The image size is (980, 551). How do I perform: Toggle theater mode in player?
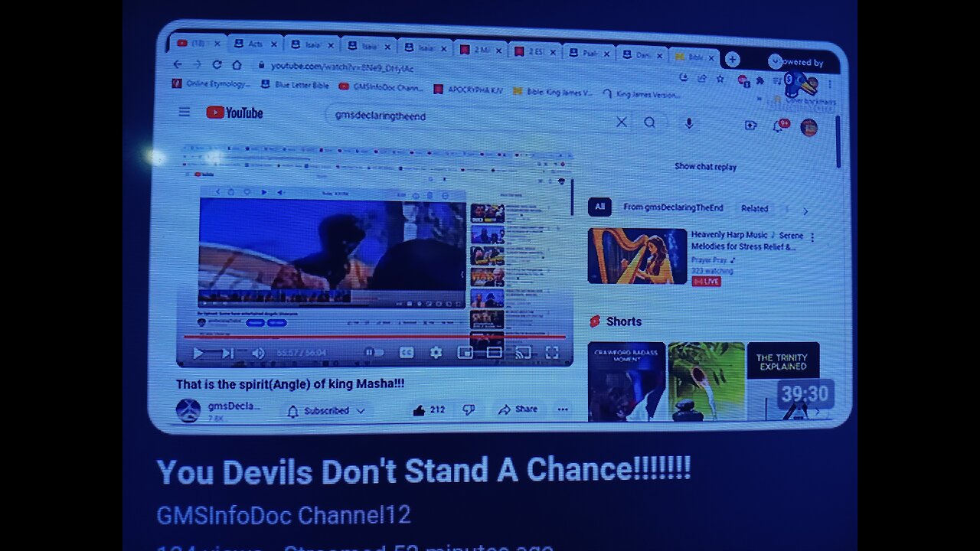tap(495, 352)
